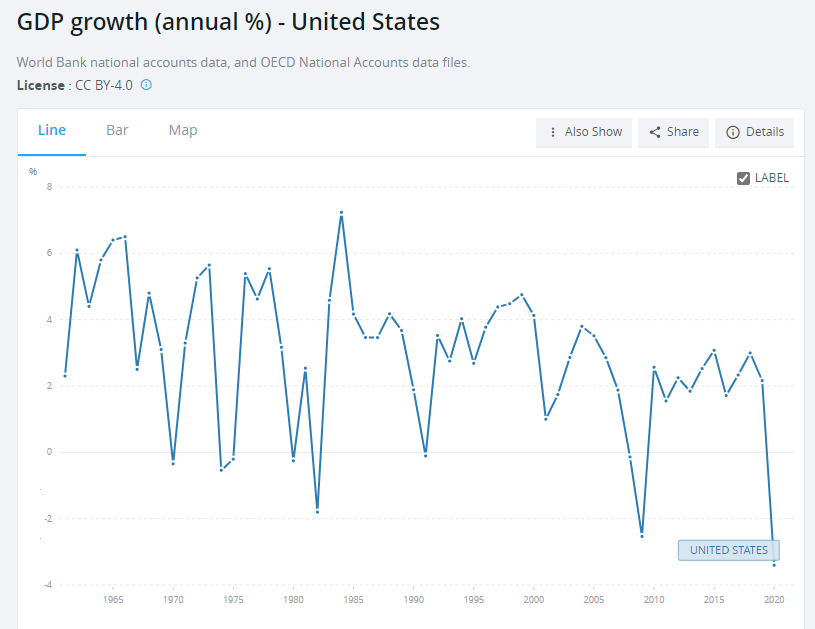Open the CC BY-4.0 license link
The width and height of the screenshot is (815, 629).
pyautogui.click(x=104, y=85)
